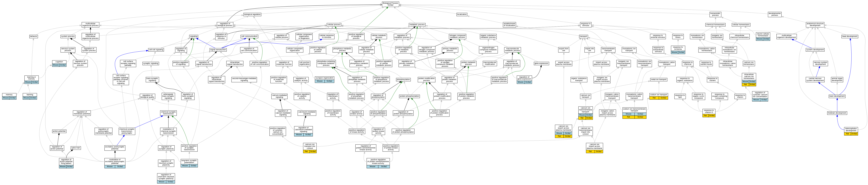Click the 'developmental process' node
This screenshot has width=868, height=185.
tap(775, 15)
